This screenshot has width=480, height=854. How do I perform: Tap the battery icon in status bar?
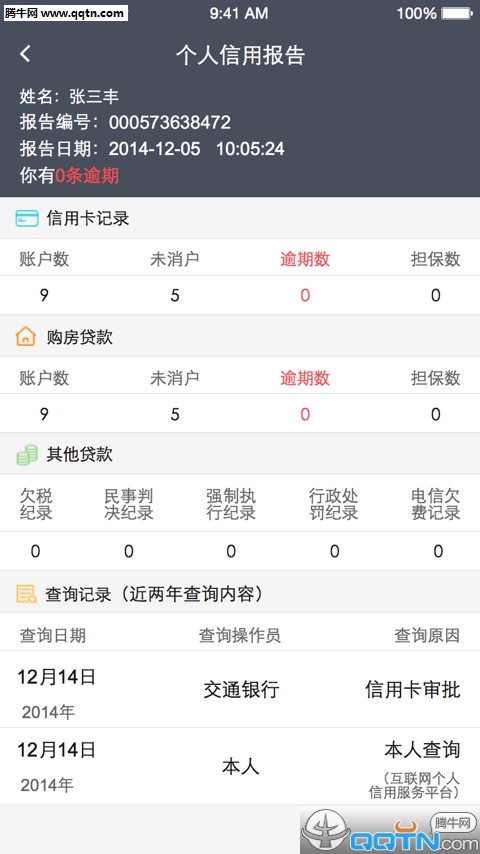pyautogui.click(x=457, y=13)
